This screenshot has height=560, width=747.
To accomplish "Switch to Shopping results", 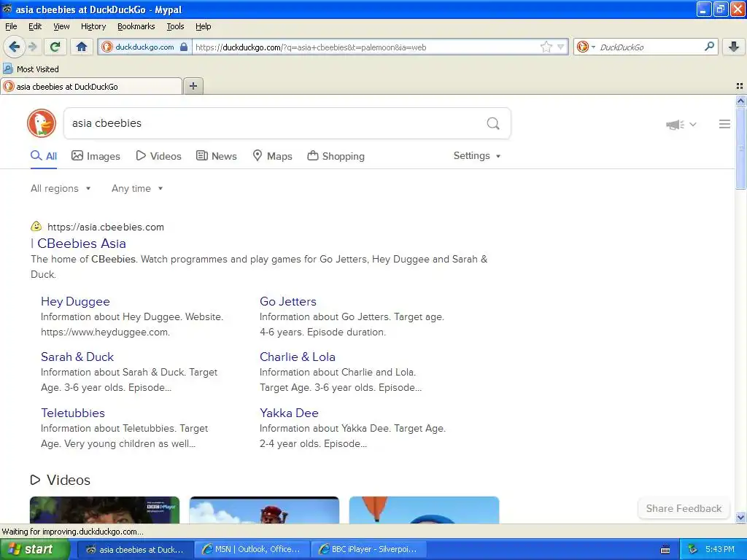I will [x=336, y=156].
